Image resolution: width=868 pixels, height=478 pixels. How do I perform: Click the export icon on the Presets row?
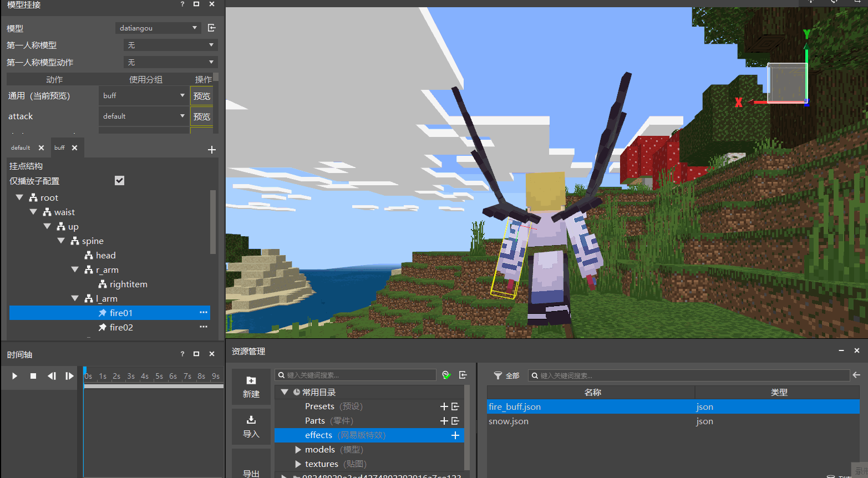[455, 406]
